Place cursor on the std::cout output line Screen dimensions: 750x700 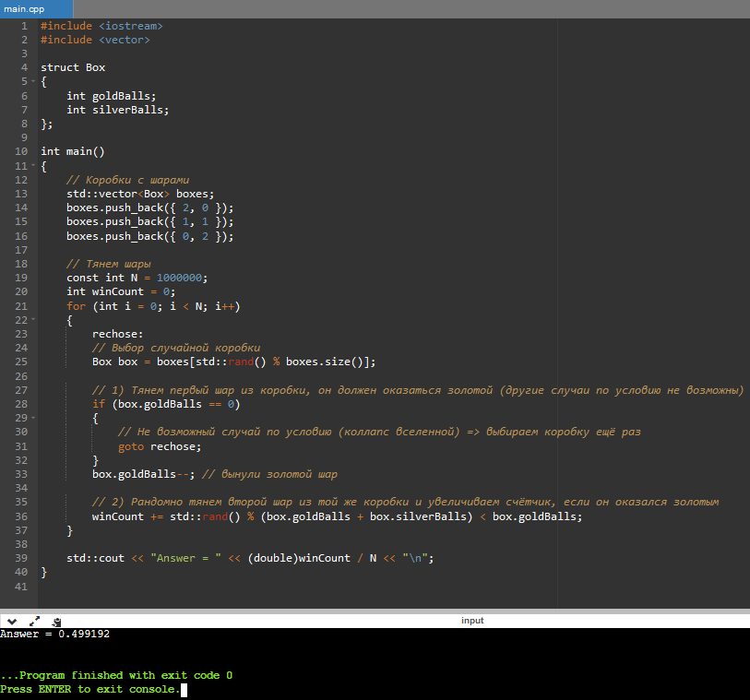[249, 558]
